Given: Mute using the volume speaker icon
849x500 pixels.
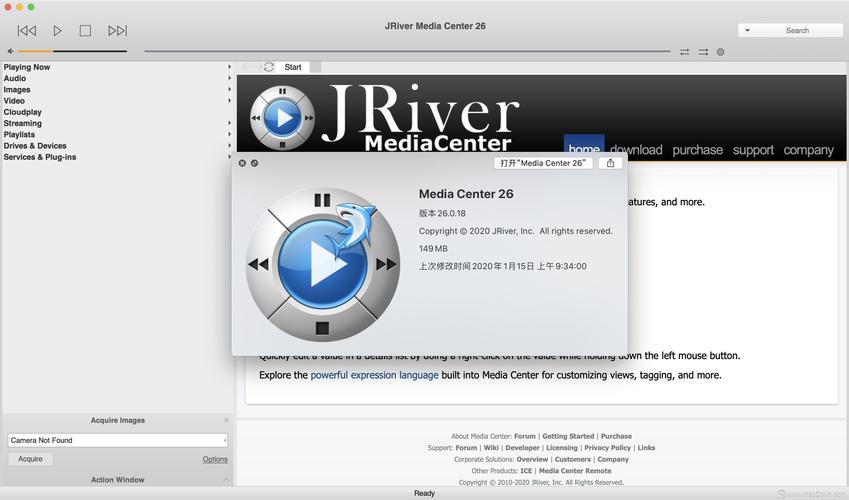Looking at the screenshot, I should click(10, 51).
